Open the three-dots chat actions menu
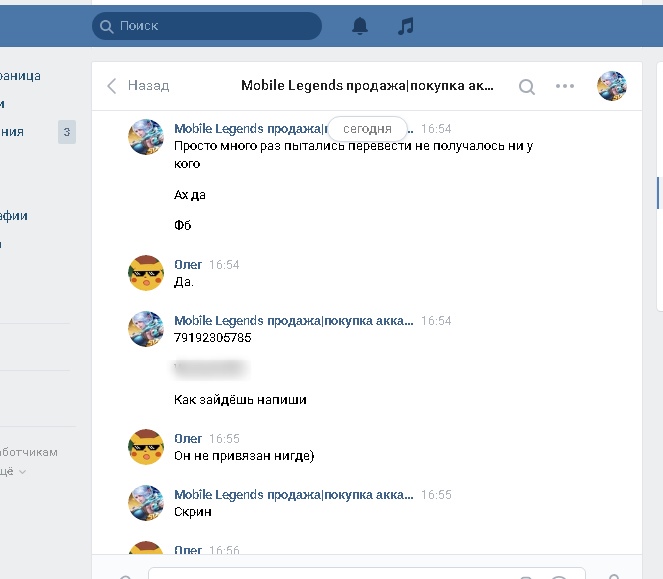Screen dimensions: 663x579 565,86
